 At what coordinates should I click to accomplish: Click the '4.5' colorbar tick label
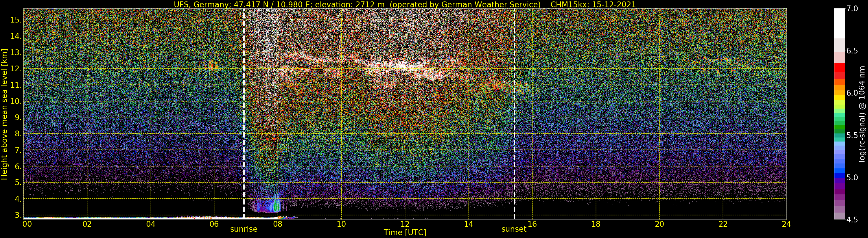(852, 220)
